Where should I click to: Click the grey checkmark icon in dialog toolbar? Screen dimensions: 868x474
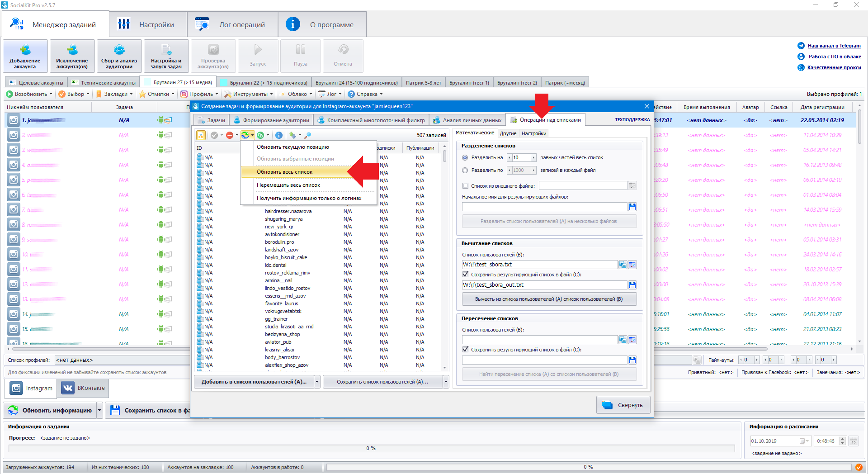pos(214,135)
